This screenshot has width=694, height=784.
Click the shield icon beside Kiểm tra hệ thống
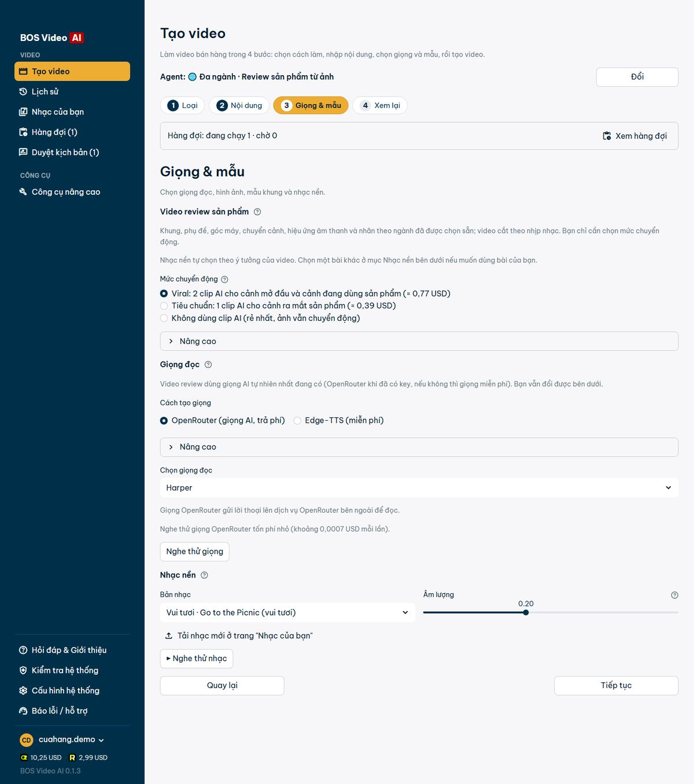click(x=23, y=670)
